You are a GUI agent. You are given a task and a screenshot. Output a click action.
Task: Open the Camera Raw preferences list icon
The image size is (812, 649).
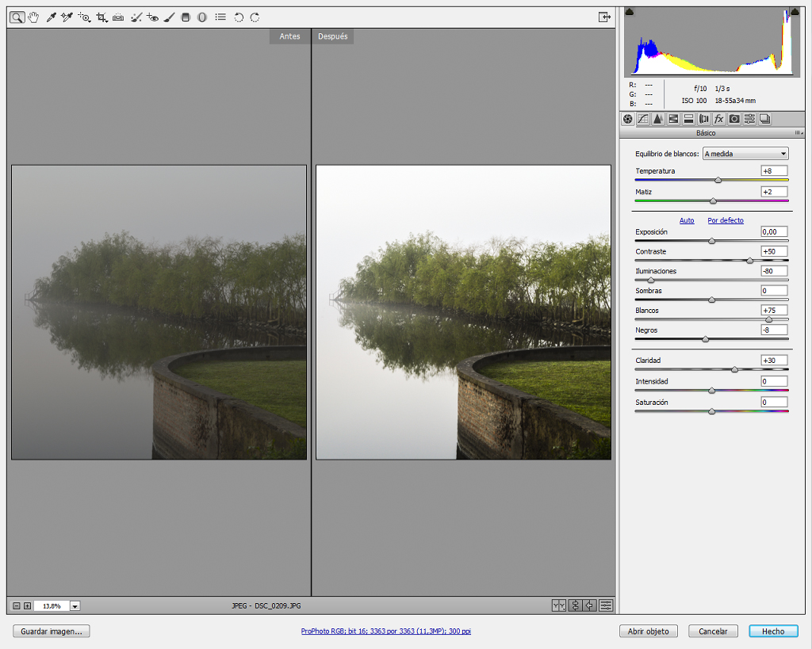coord(220,17)
